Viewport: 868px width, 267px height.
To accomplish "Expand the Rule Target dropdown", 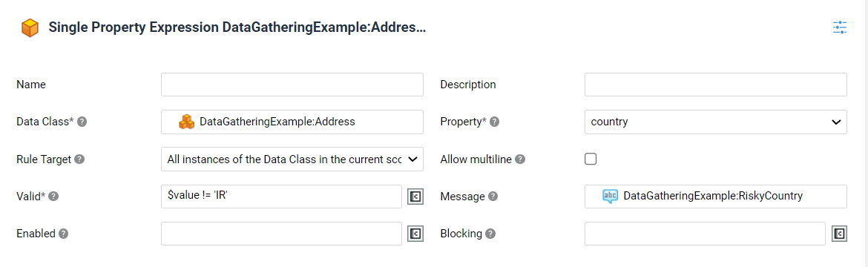I will pos(292,159).
